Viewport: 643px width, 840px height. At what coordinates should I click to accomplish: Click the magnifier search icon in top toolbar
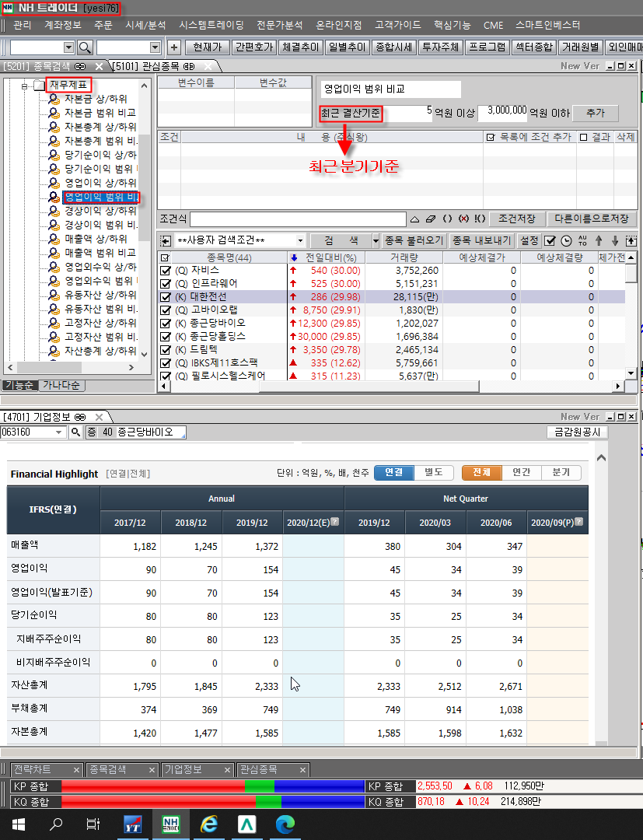coord(85,47)
